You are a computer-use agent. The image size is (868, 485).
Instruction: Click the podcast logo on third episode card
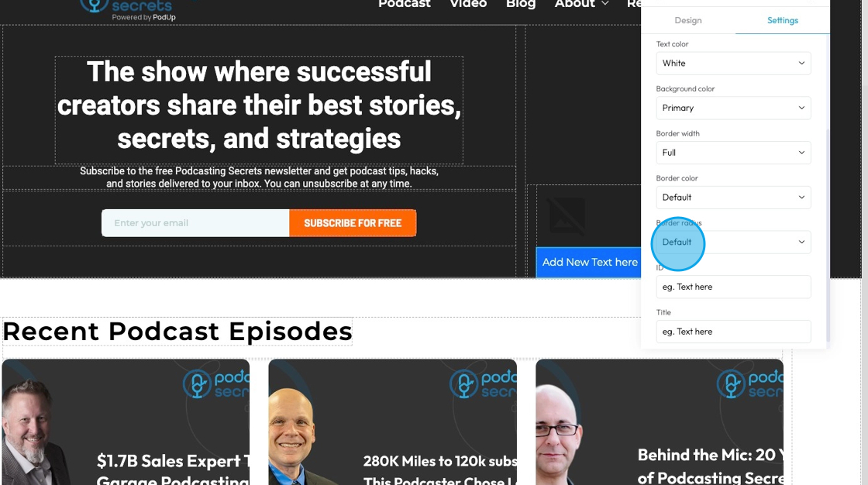[x=750, y=384]
